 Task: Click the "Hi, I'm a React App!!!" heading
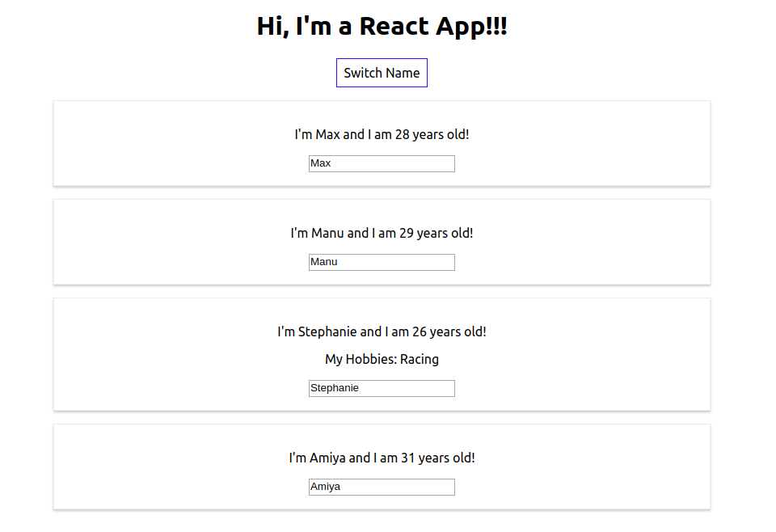pyautogui.click(x=382, y=26)
